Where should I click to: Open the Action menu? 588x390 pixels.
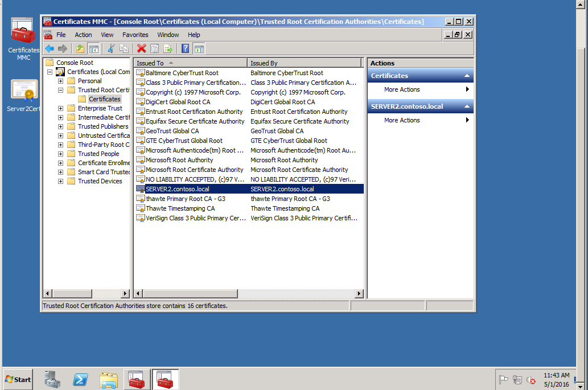[83, 35]
